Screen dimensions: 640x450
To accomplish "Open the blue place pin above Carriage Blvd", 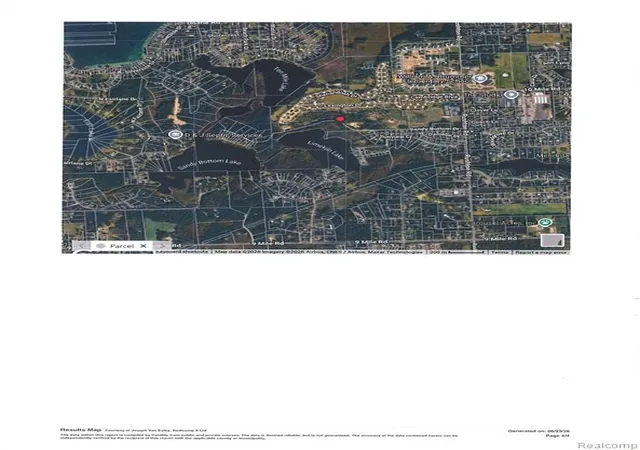I will (x=479, y=78).
